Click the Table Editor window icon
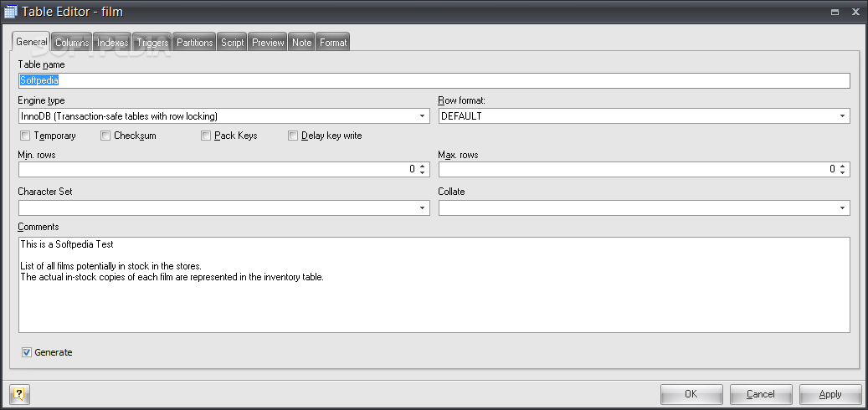868x410 pixels. pos(11,11)
